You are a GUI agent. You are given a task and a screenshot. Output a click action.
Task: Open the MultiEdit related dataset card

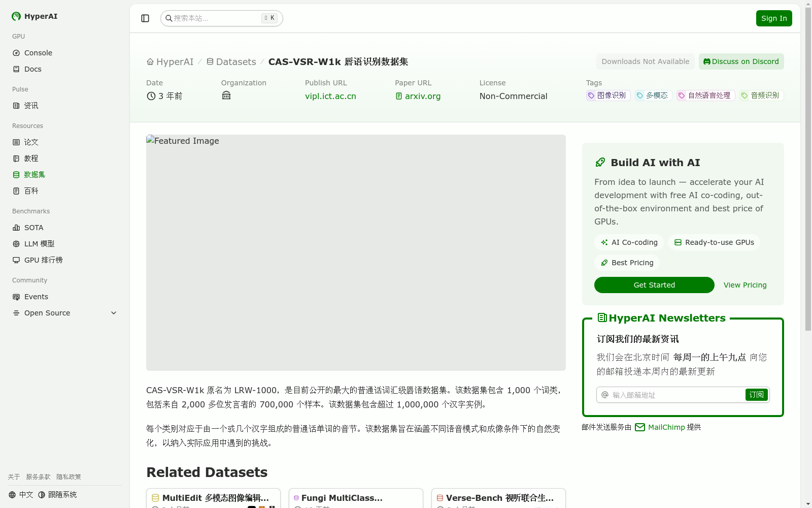(x=213, y=498)
